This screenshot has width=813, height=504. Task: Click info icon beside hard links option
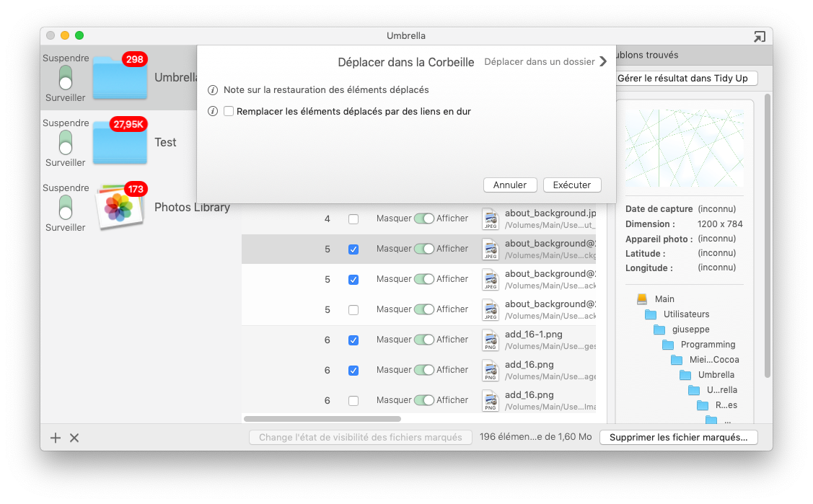[213, 111]
